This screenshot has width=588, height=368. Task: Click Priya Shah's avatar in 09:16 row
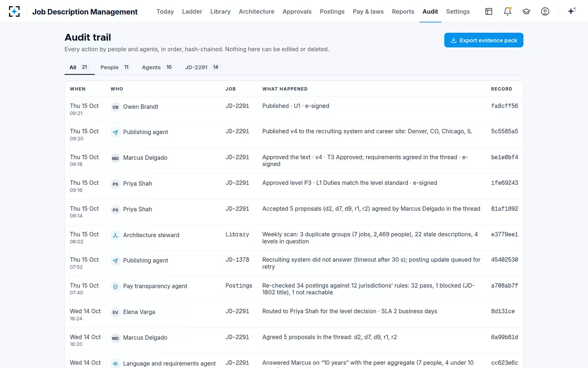click(116, 184)
